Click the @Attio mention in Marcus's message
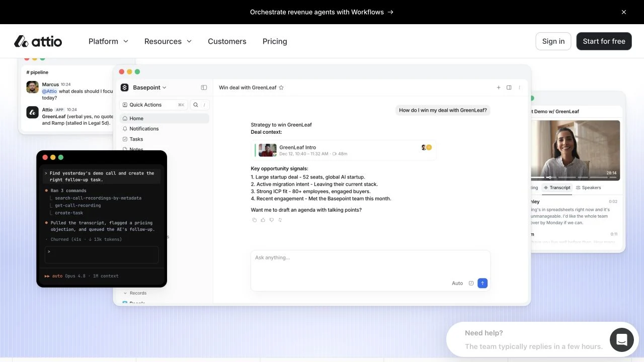 tap(49, 92)
